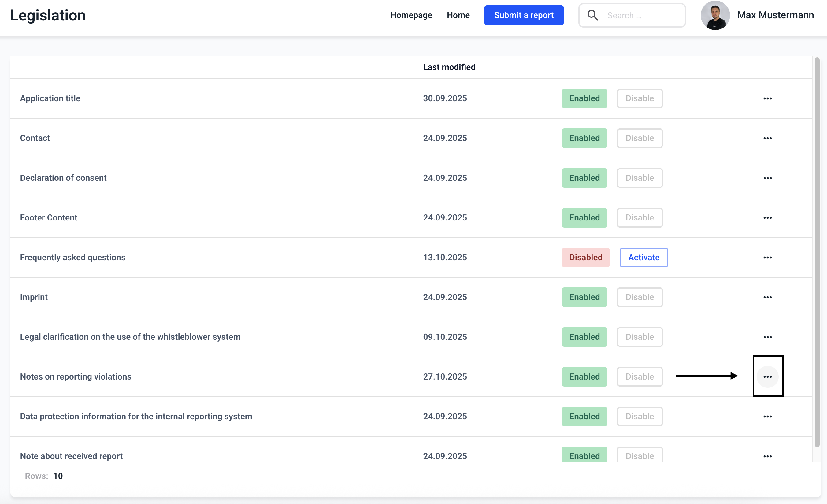Expand options for the Data protection information row
827x504 pixels.
[767, 417]
